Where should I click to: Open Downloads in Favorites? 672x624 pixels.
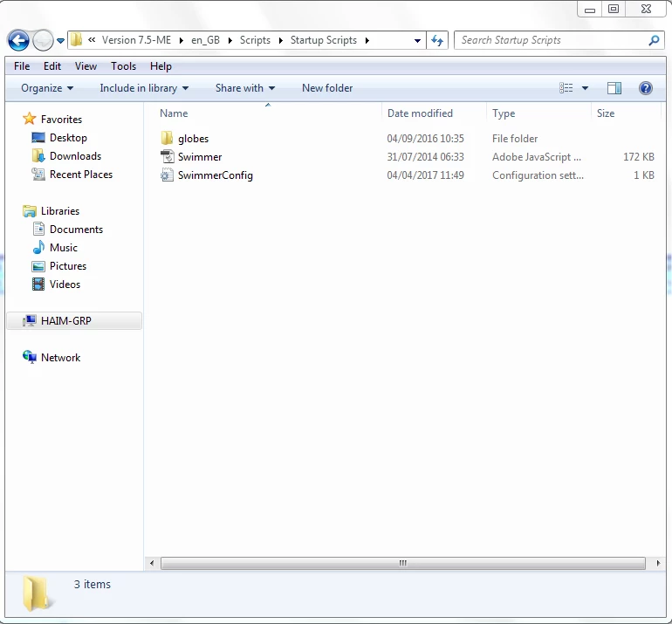(75, 156)
